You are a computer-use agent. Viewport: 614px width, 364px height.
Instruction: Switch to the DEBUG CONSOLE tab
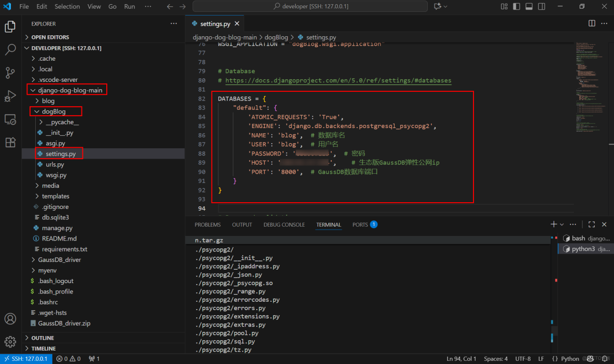pyautogui.click(x=284, y=225)
